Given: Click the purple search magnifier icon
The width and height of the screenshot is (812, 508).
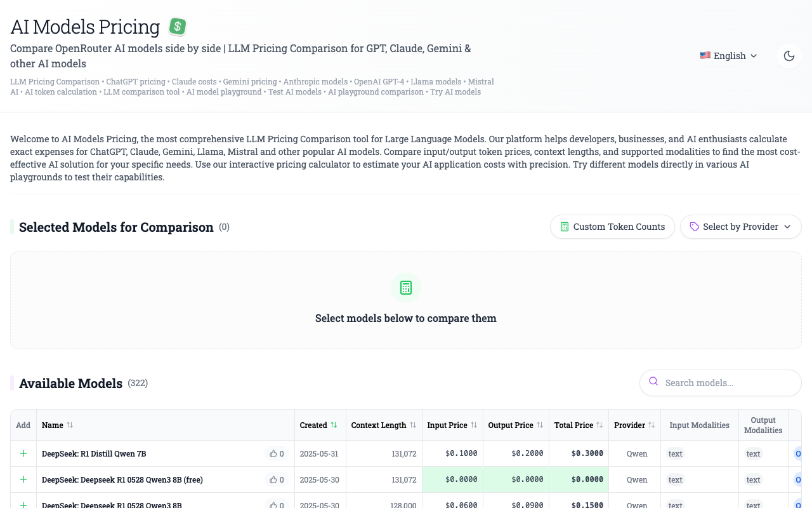Looking at the screenshot, I should pos(653,382).
